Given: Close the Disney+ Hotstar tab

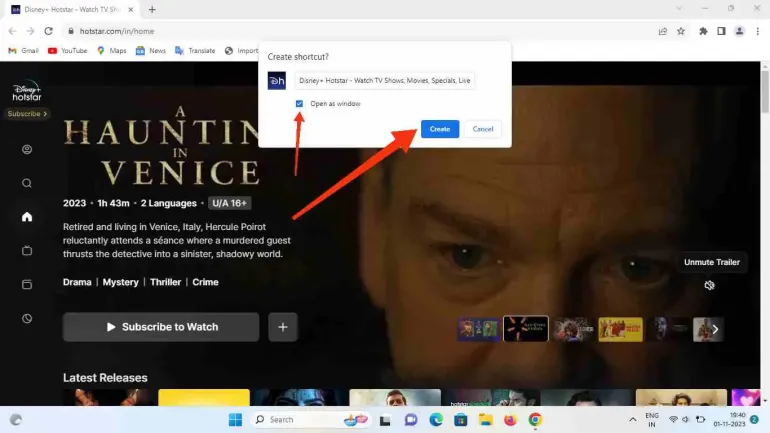Looking at the screenshot, I should pos(131,9).
